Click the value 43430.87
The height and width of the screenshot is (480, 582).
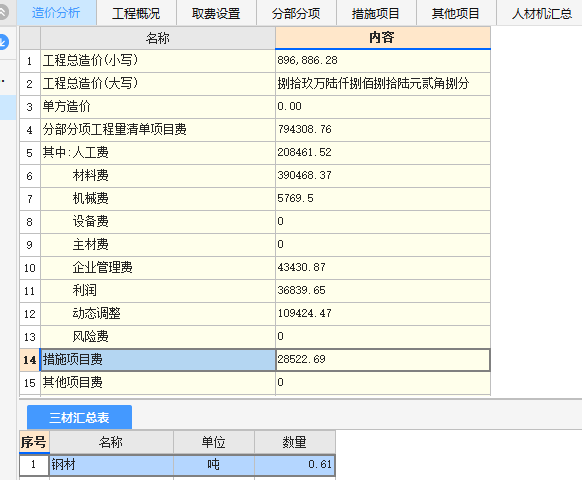383,268
